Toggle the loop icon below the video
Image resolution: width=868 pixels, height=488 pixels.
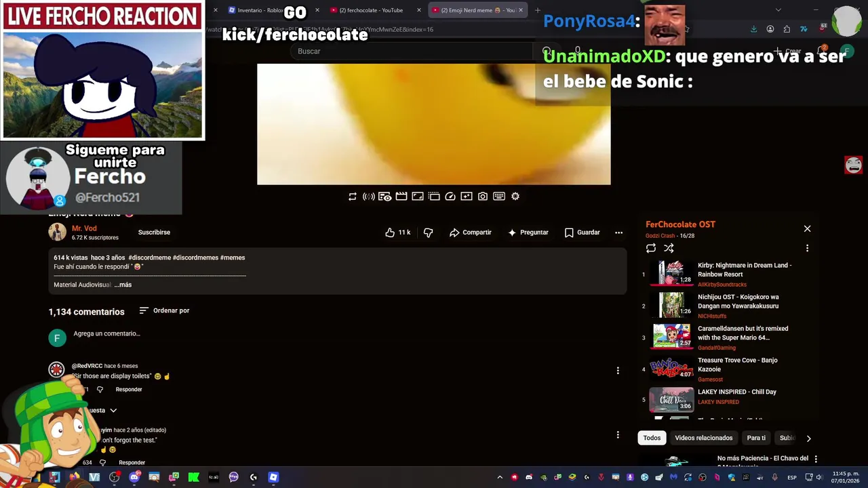pos(353,197)
